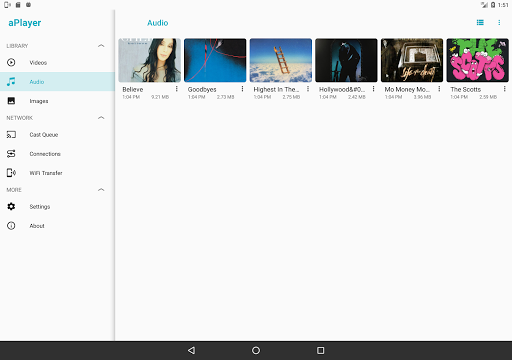Screen dimensions: 512x360
Task: Click the Believe title text
Action: coord(133,89)
